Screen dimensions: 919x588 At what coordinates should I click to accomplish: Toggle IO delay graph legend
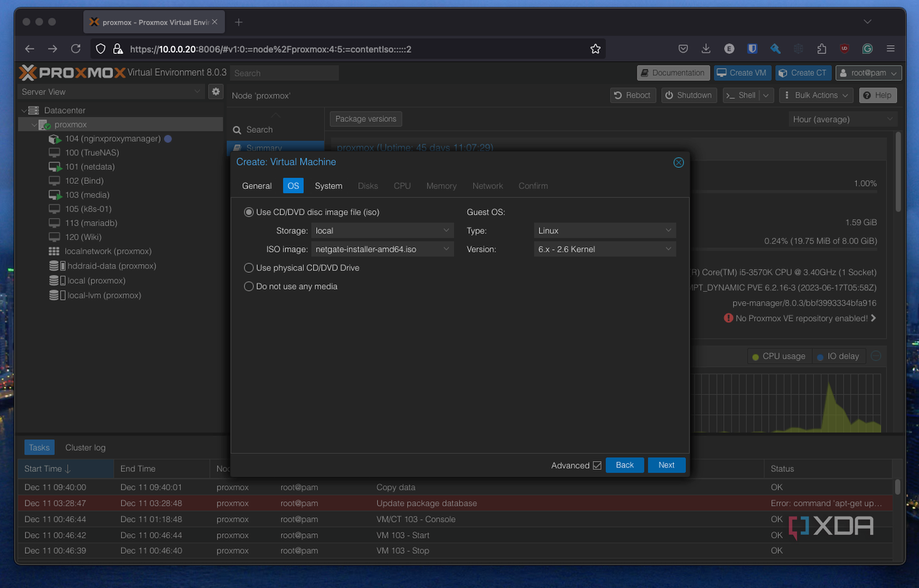(x=838, y=356)
